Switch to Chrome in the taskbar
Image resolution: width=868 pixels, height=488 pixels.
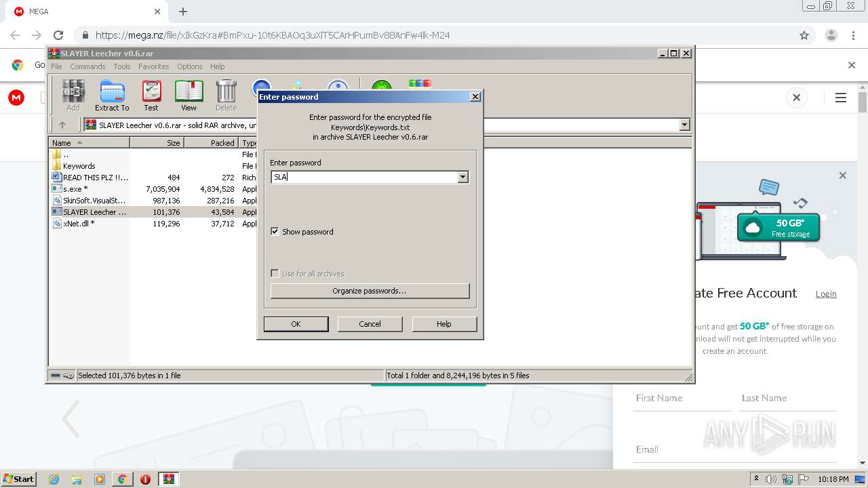[x=123, y=479]
